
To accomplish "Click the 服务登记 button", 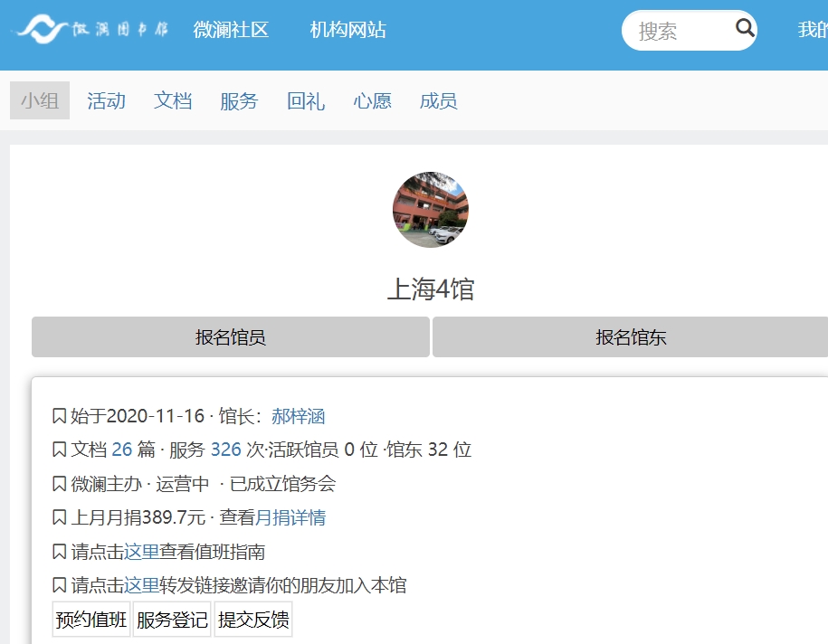I will click(172, 620).
